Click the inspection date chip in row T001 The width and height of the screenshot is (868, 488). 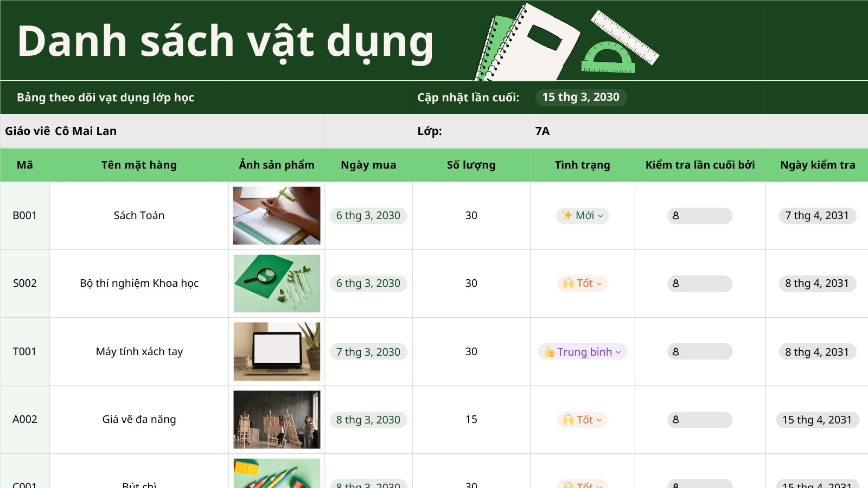coord(817,352)
